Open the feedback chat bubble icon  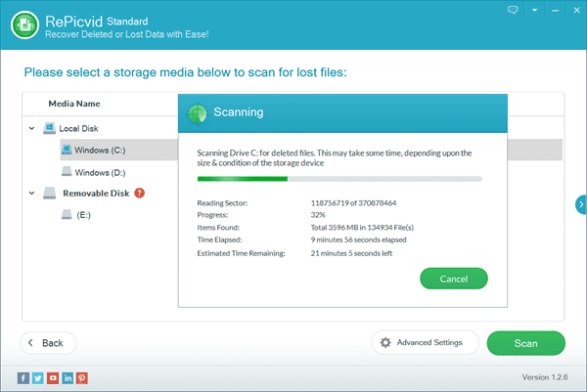tap(513, 10)
